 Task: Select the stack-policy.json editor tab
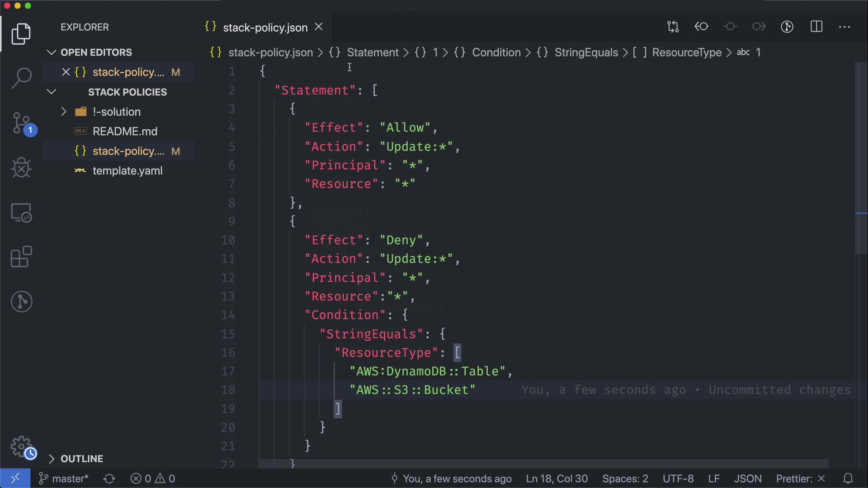click(x=265, y=28)
